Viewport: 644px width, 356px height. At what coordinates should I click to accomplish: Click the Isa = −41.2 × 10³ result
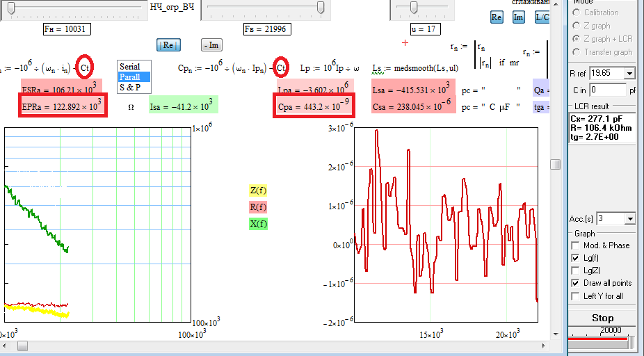click(183, 105)
